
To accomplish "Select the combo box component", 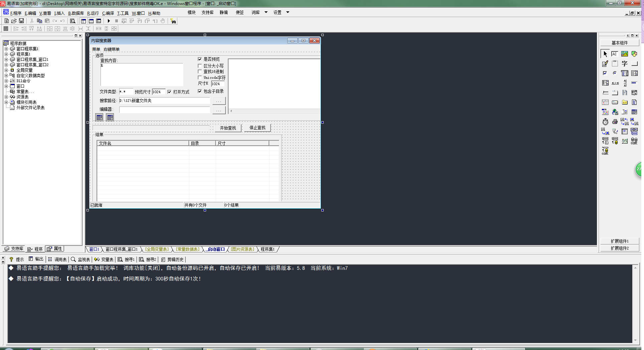I will pyautogui.click(x=625, y=73).
